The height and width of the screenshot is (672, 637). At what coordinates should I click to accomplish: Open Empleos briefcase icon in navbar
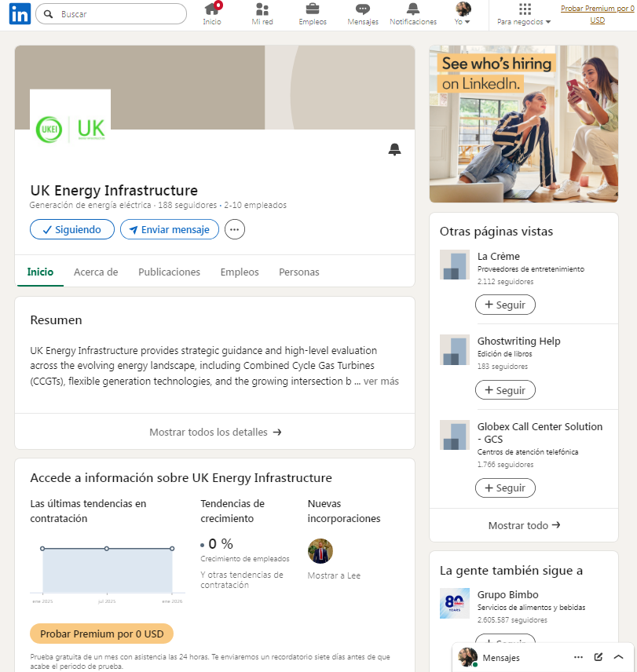[x=313, y=14]
